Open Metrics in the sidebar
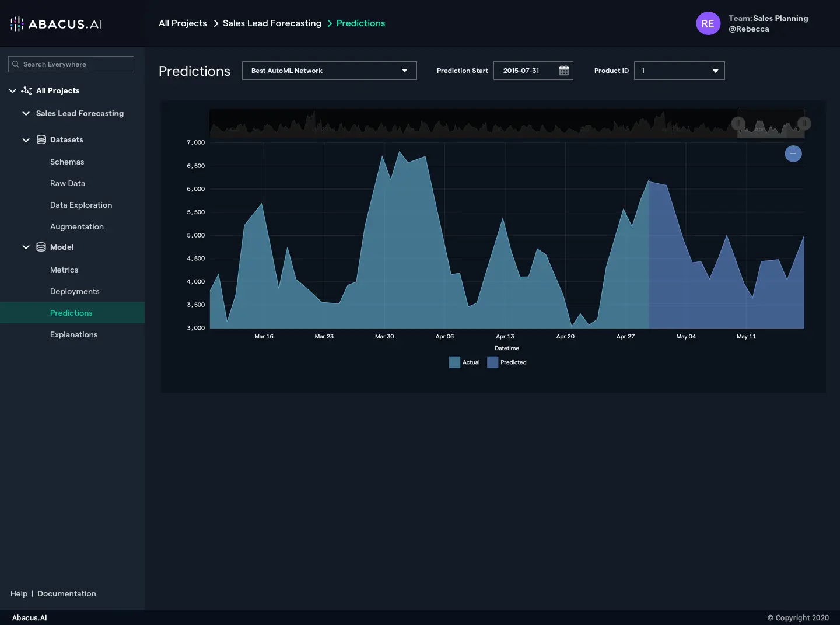Image resolution: width=840 pixels, height=625 pixels. pos(64,270)
